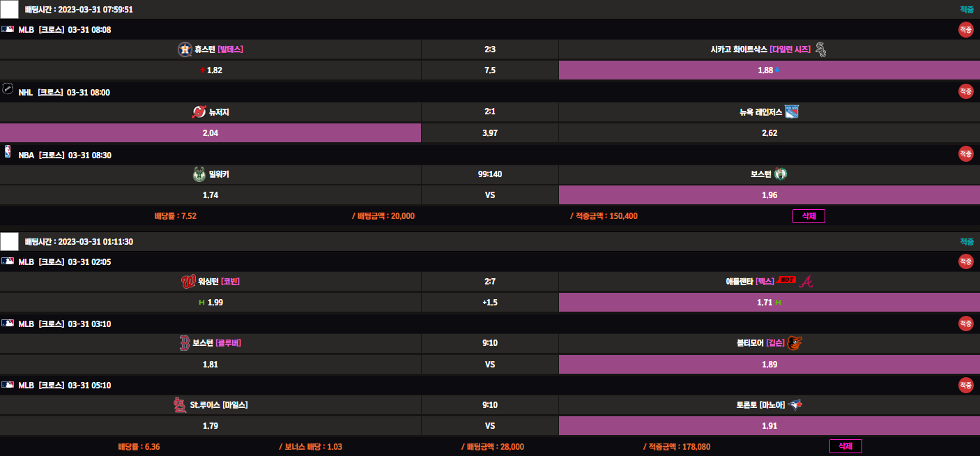
Task: Click the Washington Nationals logo
Action: pos(187,282)
